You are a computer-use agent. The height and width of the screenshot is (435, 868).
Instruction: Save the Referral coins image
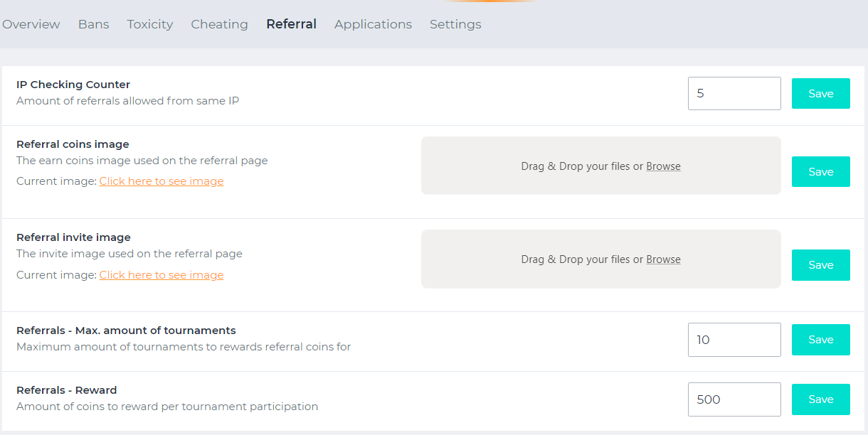820,171
